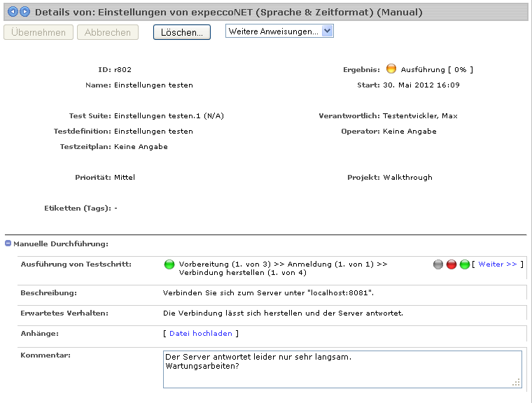Click inside the Kommentar text area

click(342, 369)
